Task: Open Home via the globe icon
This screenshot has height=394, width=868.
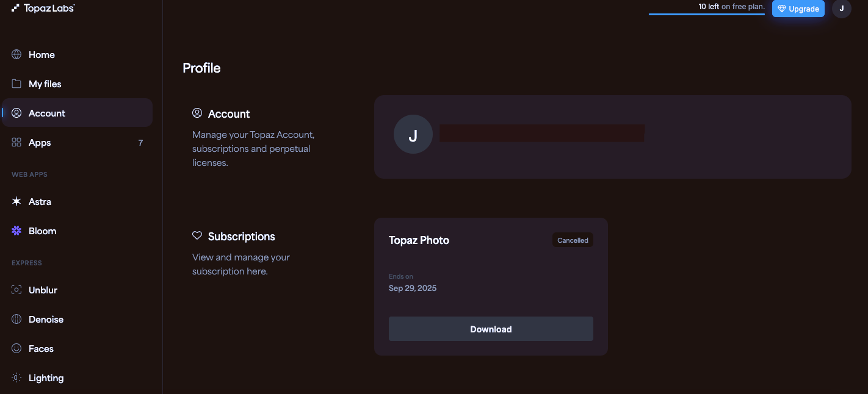Action: pyautogui.click(x=16, y=54)
